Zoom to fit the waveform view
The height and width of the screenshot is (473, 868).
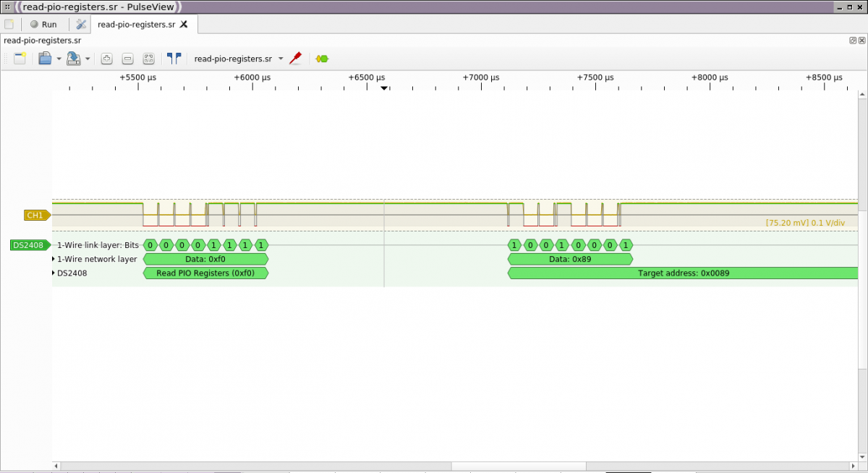[x=148, y=59]
